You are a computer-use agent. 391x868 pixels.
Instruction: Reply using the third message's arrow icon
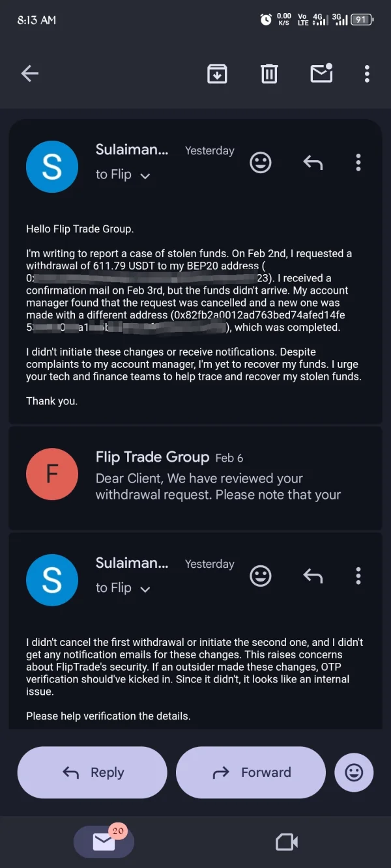pos(313,576)
